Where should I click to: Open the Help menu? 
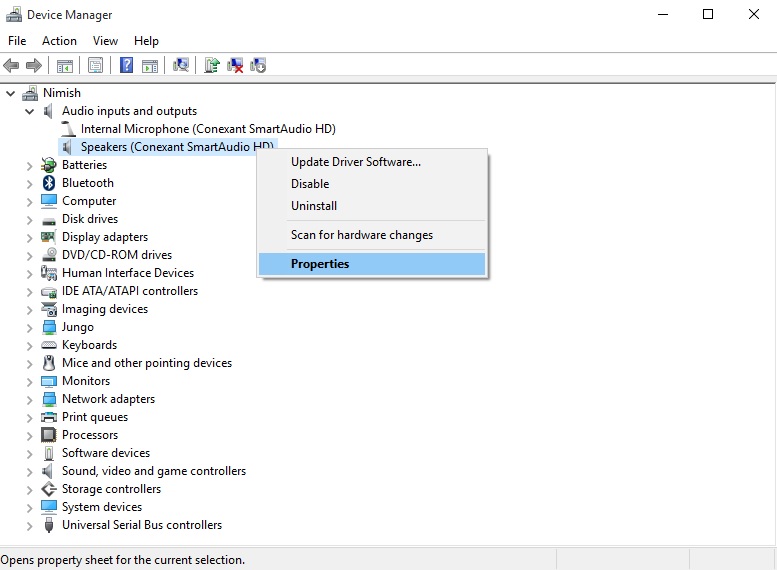146,41
